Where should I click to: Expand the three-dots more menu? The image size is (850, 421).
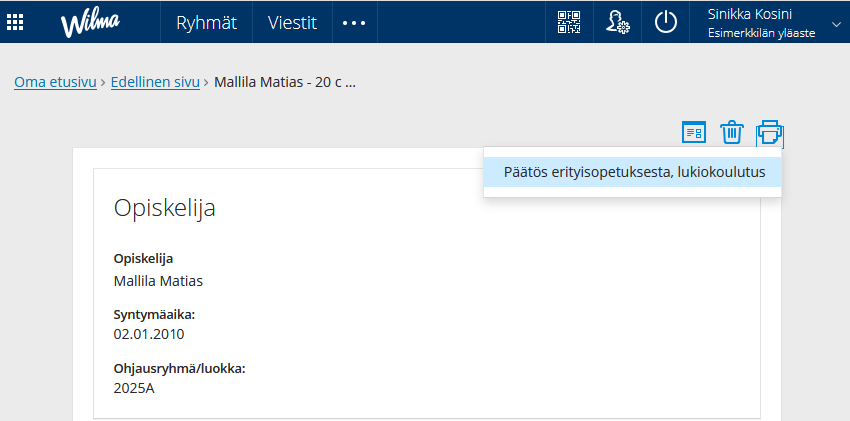(x=355, y=23)
